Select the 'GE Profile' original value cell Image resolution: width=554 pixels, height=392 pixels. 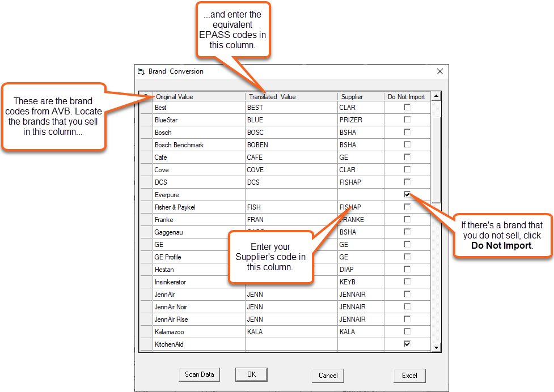[x=199, y=257]
